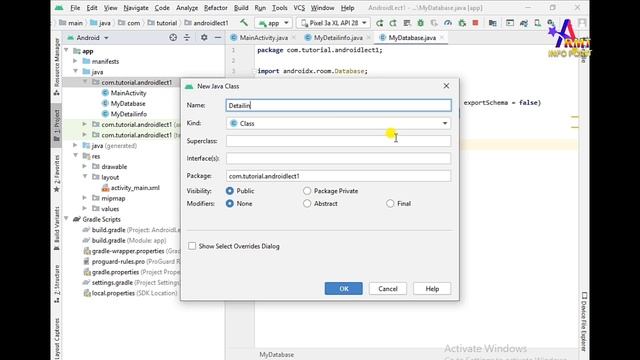This screenshot has width=640, height=360.
Task: Close the New Java Class dialog X
Action: (446, 86)
